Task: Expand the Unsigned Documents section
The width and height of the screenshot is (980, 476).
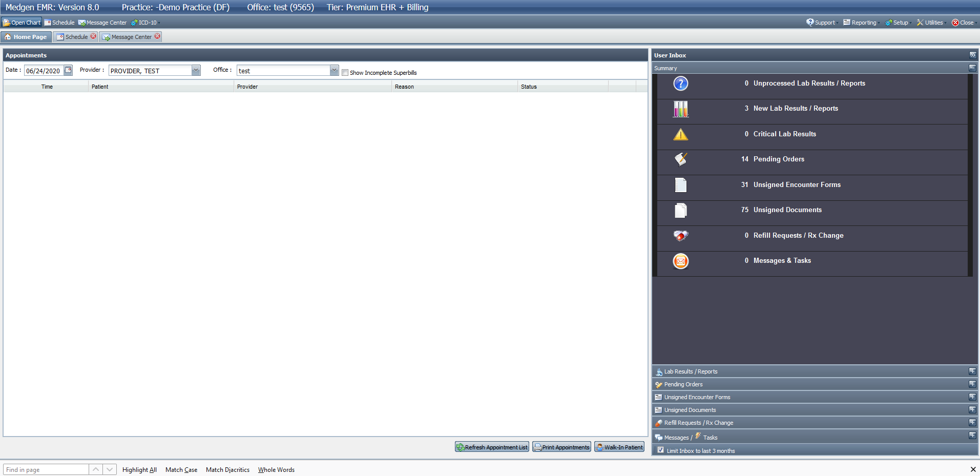Action: tap(972, 410)
